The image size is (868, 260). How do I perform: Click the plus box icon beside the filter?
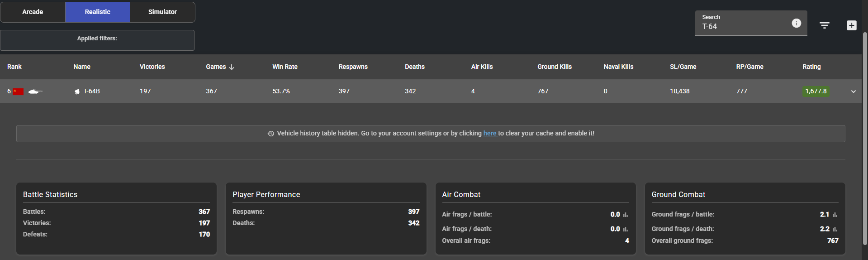[851, 25]
